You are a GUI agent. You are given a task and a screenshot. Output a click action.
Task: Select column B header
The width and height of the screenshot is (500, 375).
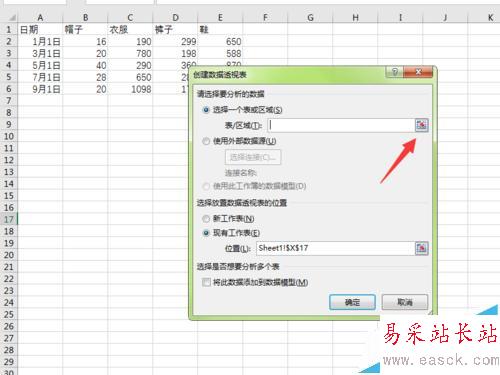[85, 17]
